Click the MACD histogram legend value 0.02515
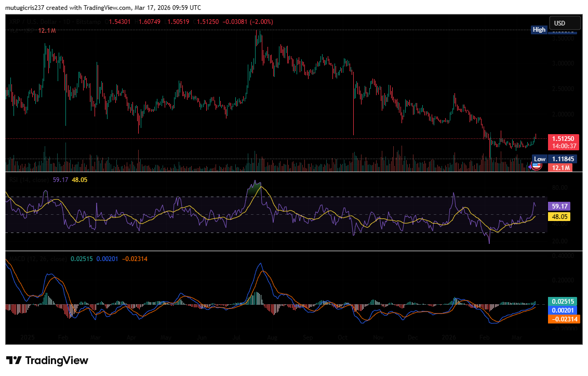The image size is (588, 376). (x=82, y=259)
